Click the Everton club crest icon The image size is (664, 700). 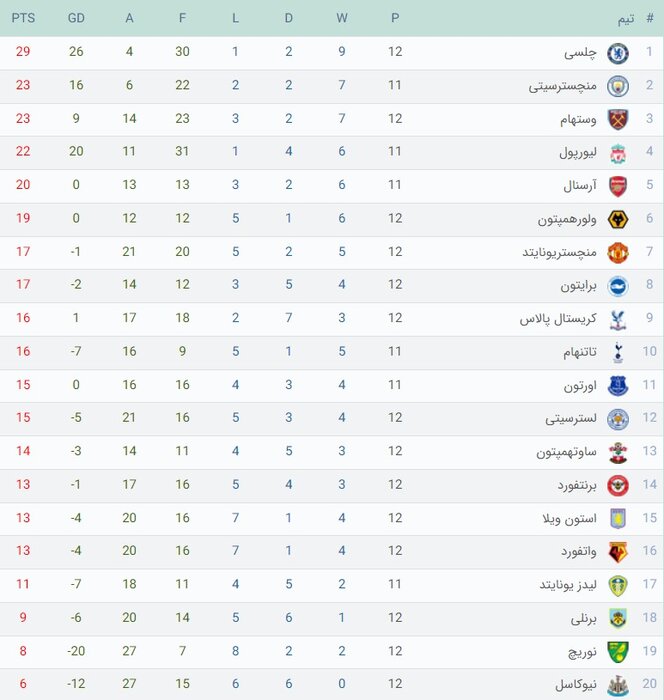[x=617, y=385]
